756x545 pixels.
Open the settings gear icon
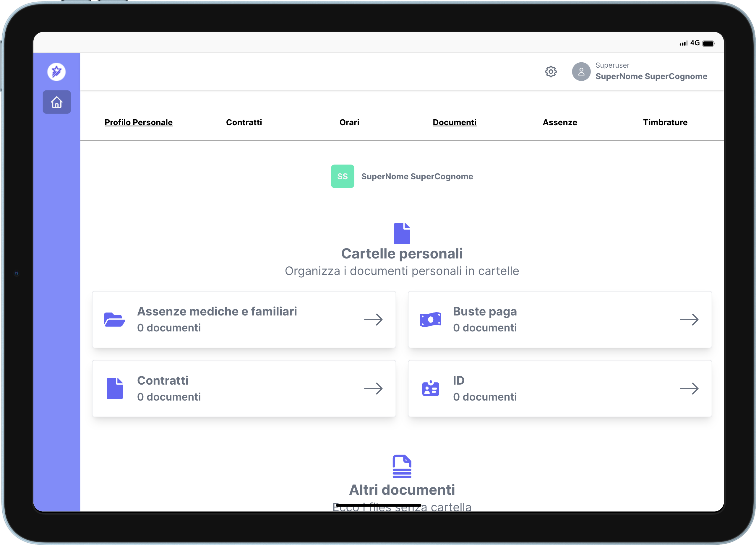pos(551,71)
